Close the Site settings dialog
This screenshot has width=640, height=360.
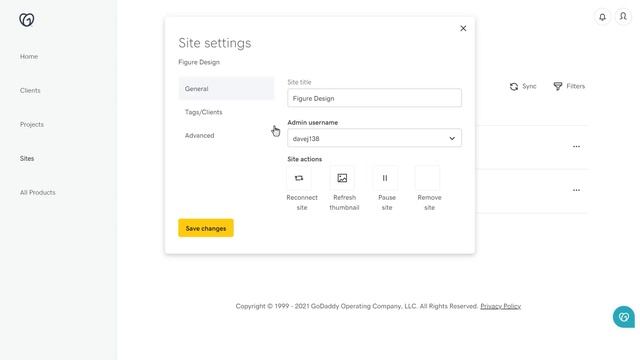[x=463, y=28]
